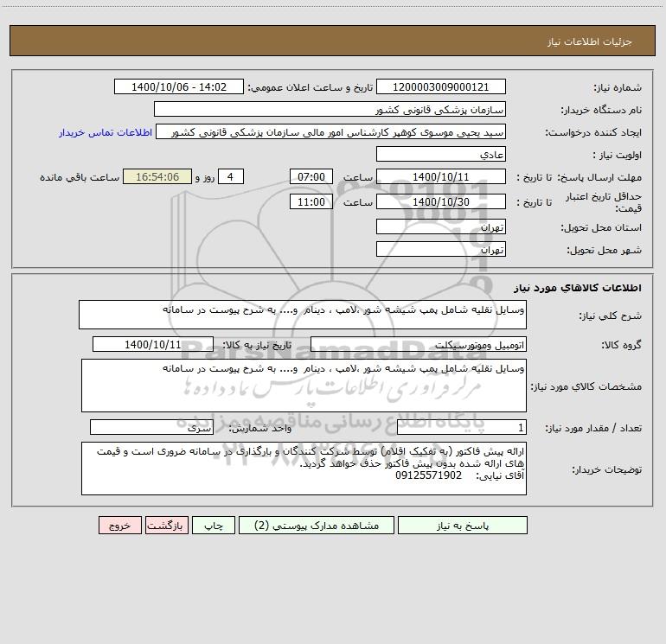Screen dimensions: 666x644
Task: Click the label ایجاد کننده درخواست
Action: coord(593,132)
